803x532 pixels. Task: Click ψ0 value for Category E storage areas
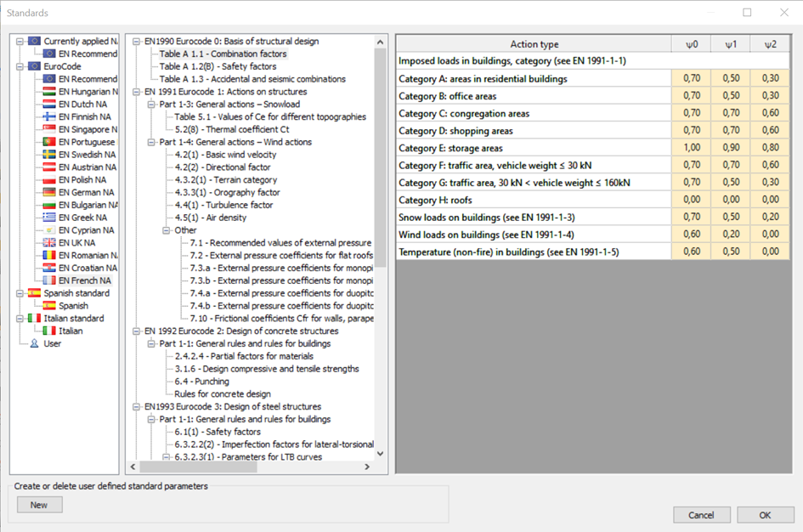pyautogui.click(x=692, y=148)
